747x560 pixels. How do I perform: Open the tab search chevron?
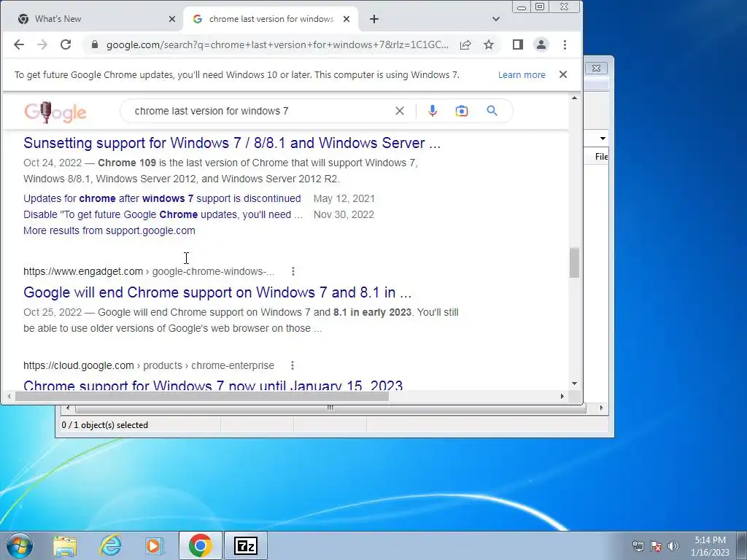click(496, 19)
